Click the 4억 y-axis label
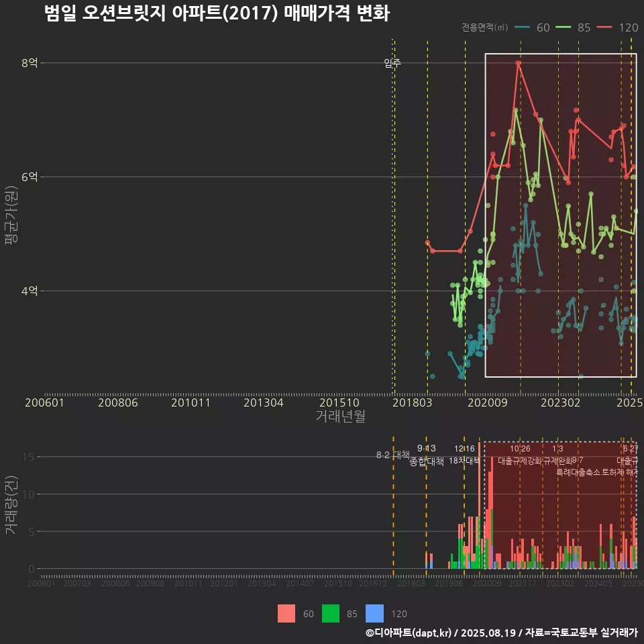The height and width of the screenshot is (644, 644). (x=30, y=290)
